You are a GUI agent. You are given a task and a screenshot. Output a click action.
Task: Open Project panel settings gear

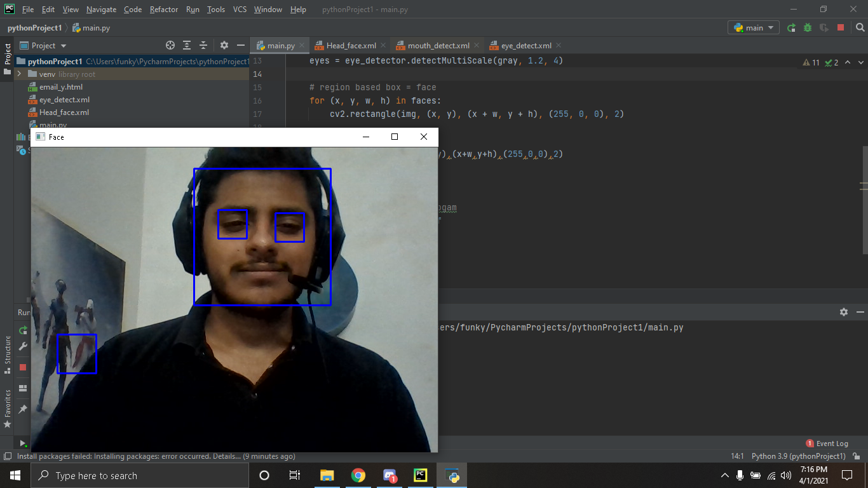pyautogui.click(x=224, y=46)
